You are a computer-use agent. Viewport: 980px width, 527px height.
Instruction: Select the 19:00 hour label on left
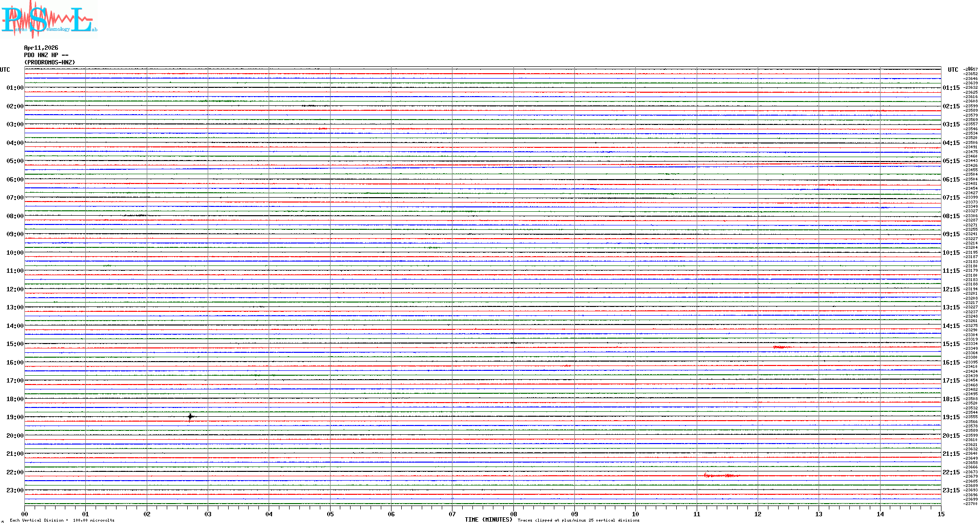[15, 417]
